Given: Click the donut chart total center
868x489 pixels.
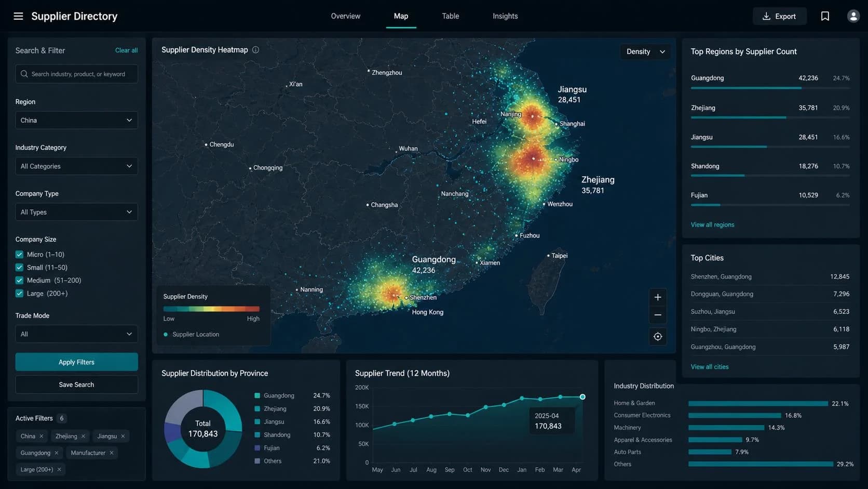Looking at the screenshot, I should tap(203, 429).
